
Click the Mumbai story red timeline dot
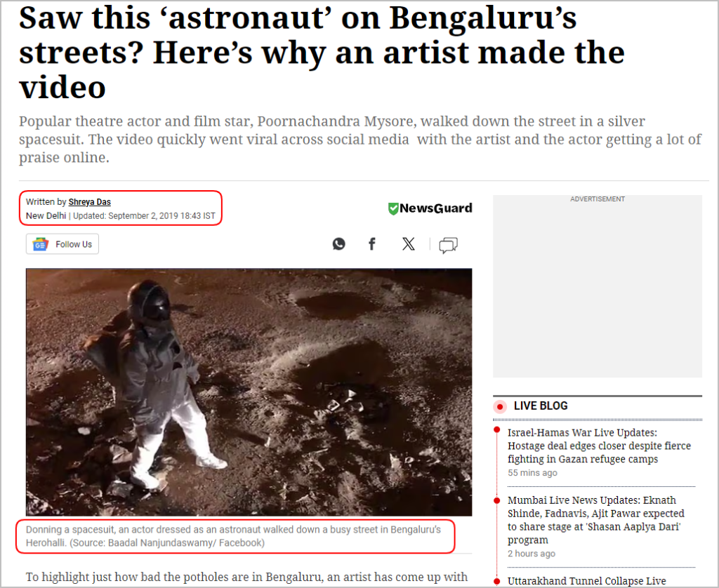tap(496, 500)
